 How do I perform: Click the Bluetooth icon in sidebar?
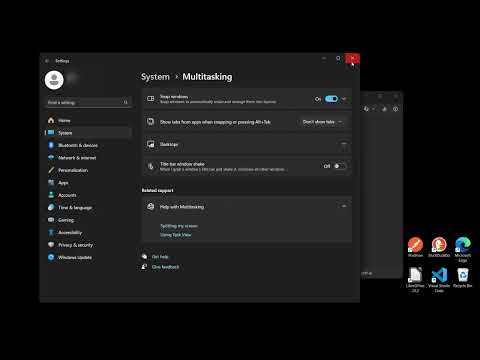click(x=51, y=145)
